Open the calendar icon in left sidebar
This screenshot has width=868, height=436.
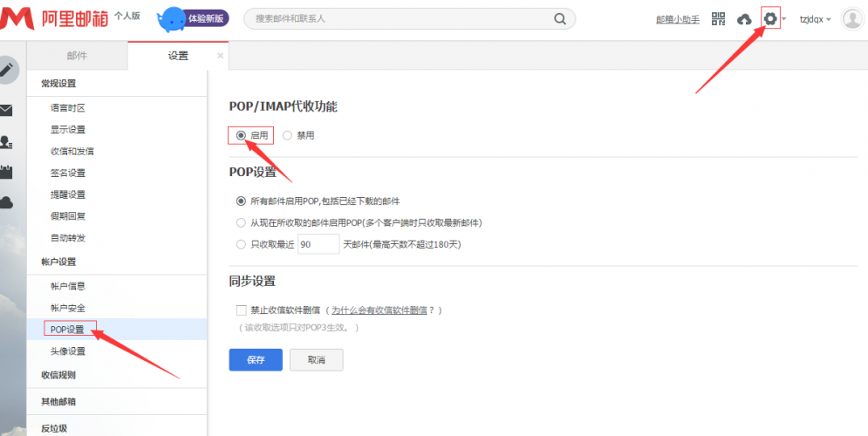coord(6,171)
